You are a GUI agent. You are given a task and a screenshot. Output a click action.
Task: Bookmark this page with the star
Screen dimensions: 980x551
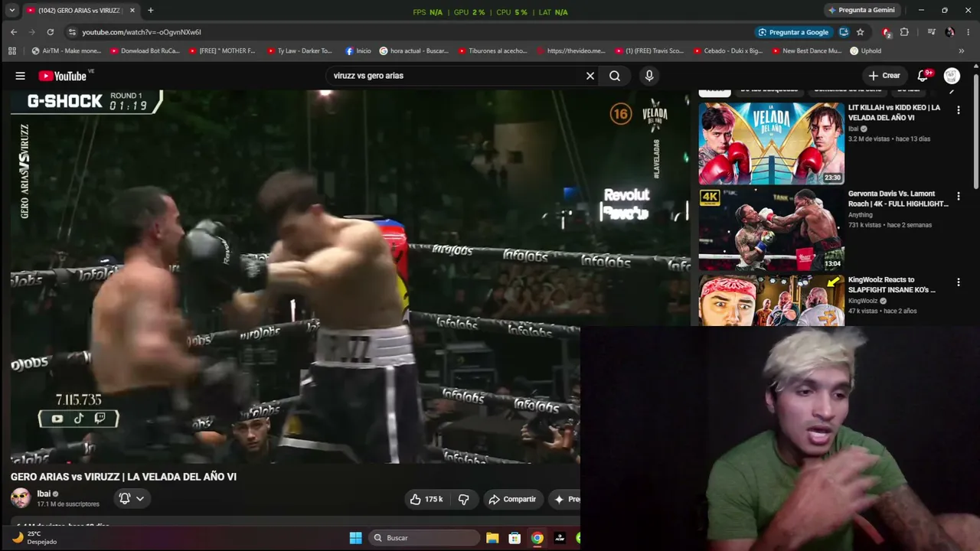[861, 32]
